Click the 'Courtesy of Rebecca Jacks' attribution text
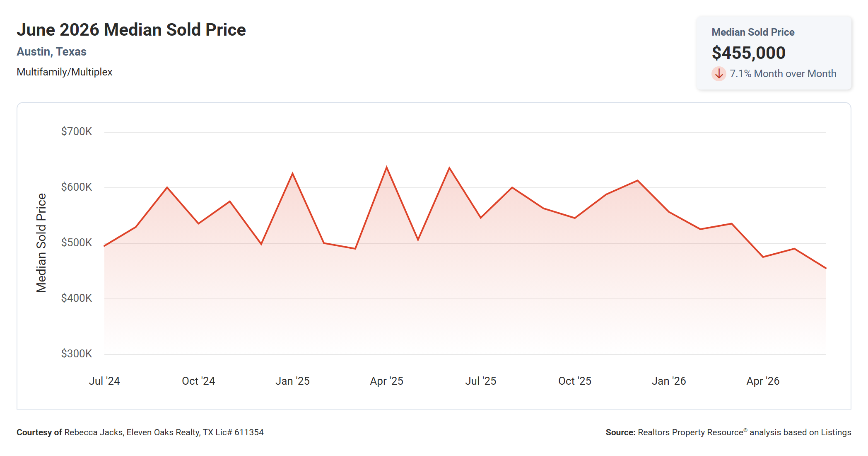The image size is (868, 456). coord(140,432)
